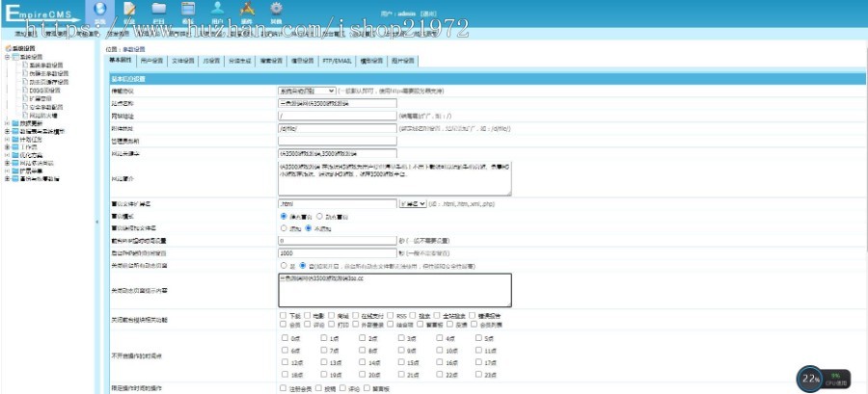This screenshot has width=868, height=394.
Task: Click the 系统设置 root home icon in sidebar
Action: [x=8, y=48]
